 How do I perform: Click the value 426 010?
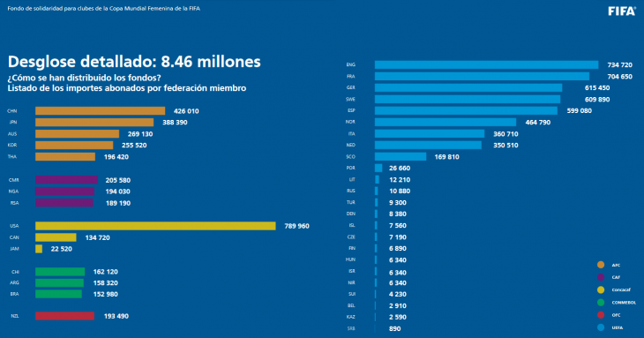click(186, 111)
